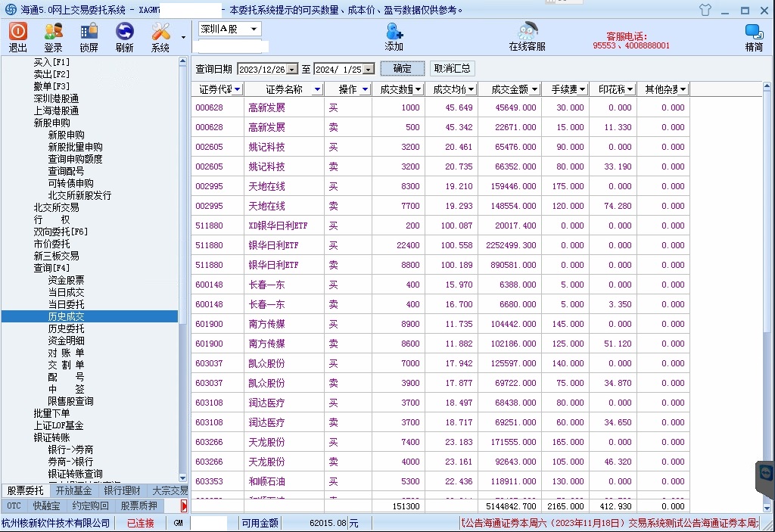The width and height of the screenshot is (775, 532).
Task: Click 凯众股份 in the 7000 quantity row
Action: [267, 363]
